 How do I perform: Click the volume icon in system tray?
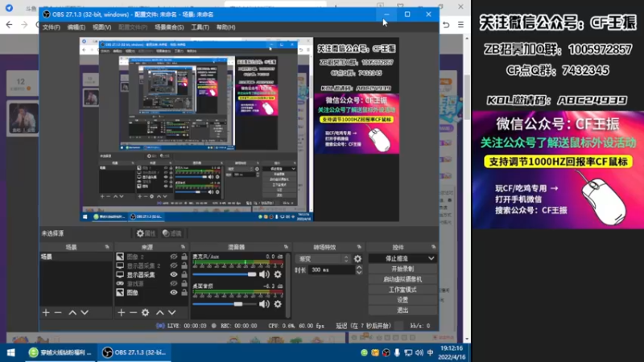pyautogui.click(x=419, y=352)
